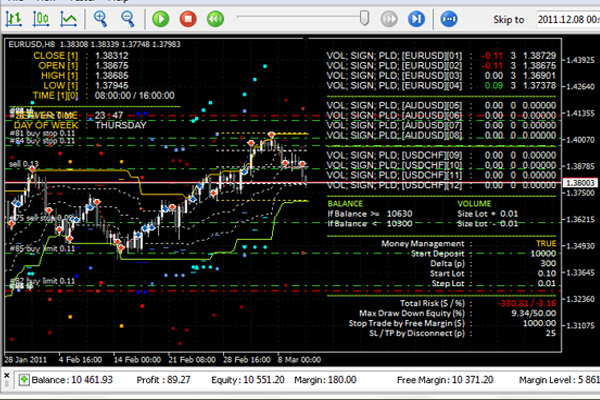600x400 pixels.
Task: Click the simulation speed slider handle
Action: 366,17
